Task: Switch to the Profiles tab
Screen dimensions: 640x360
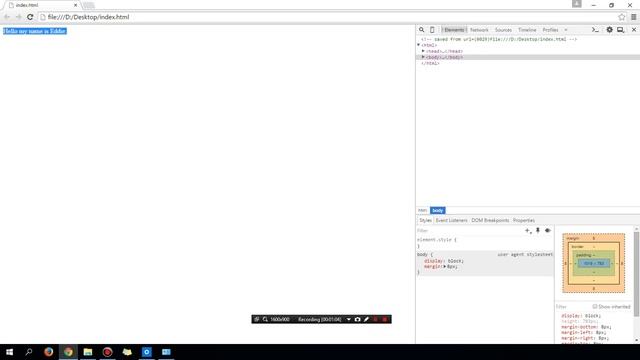Action: tap(550, 30)
